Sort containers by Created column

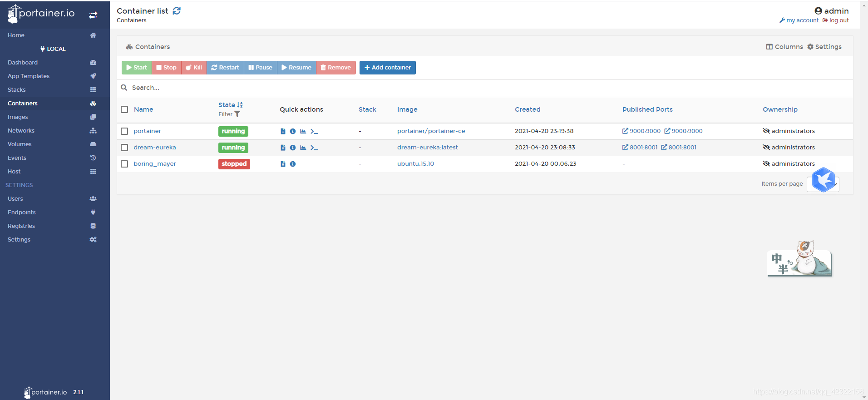pyautogui.click(x=528, y=109)
